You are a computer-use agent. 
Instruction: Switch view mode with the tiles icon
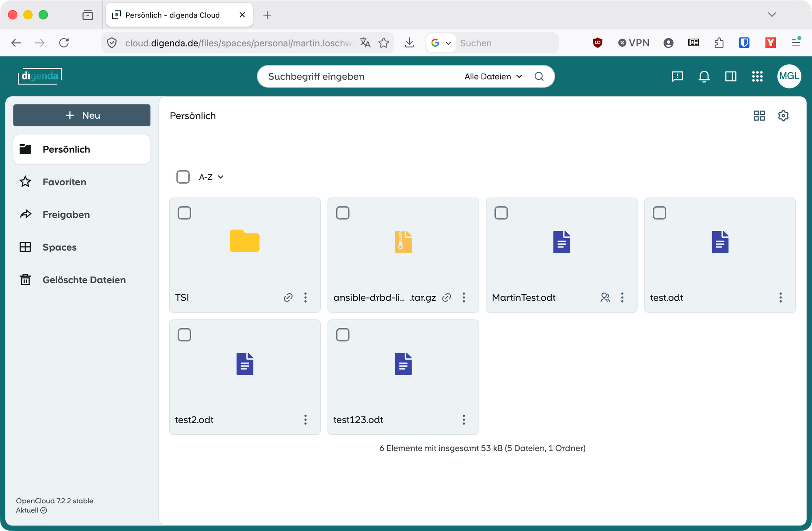[759, 116]
